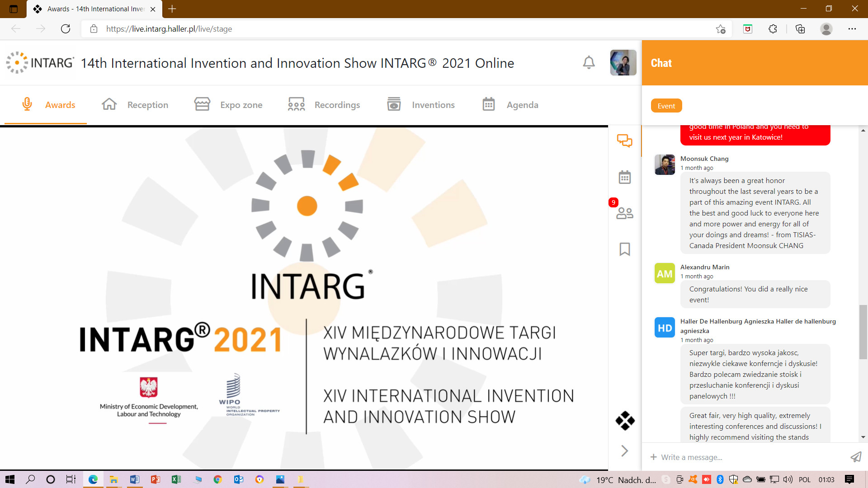Collapse sidebar with the right chevron

coord(625,450)
